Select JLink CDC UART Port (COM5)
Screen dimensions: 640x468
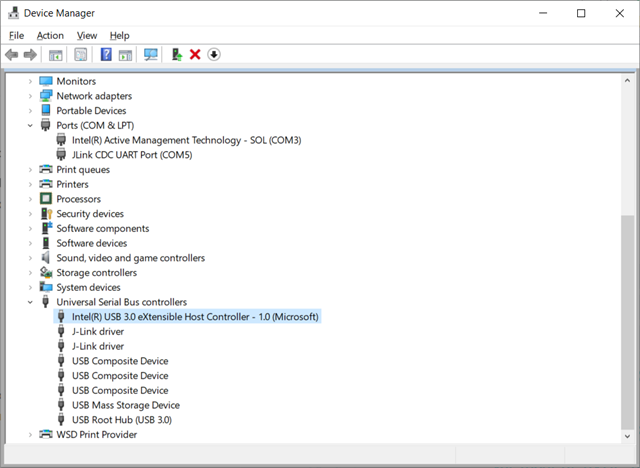point(132,155)
